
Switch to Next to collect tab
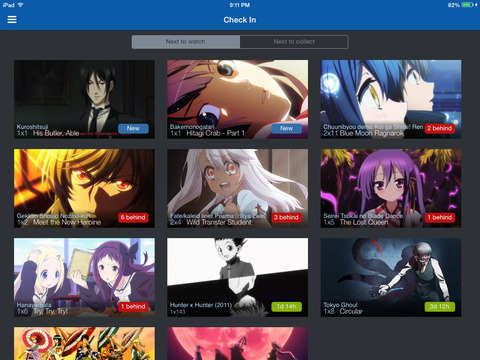coord(294,42)
